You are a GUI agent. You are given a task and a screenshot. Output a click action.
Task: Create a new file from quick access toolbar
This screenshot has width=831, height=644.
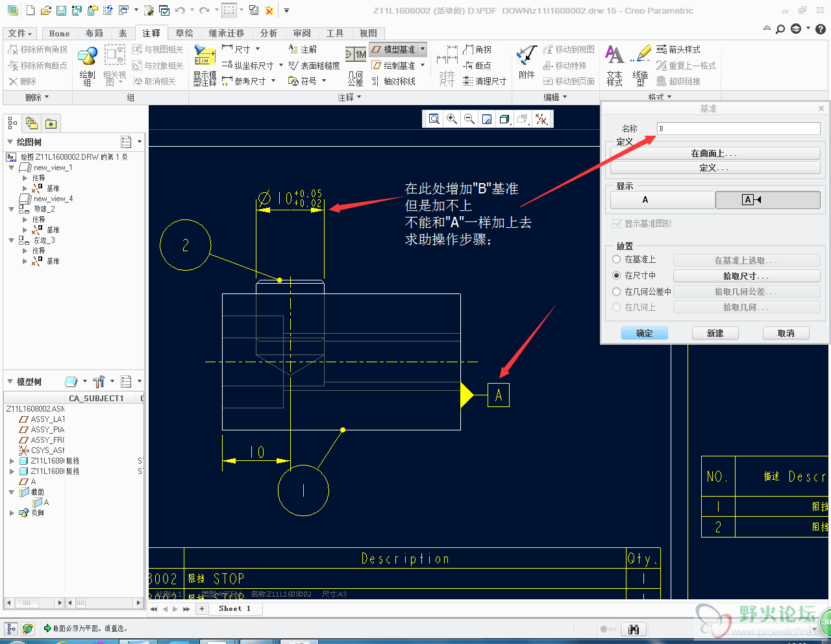(x=31, y=10)
